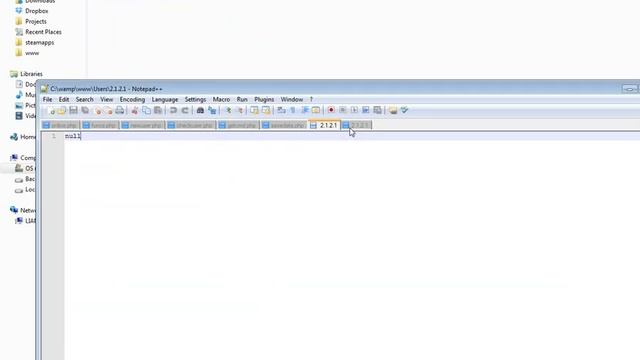Print the document with printer icon
The height and width of the screenshot is (360, 640).
(120, 110)
